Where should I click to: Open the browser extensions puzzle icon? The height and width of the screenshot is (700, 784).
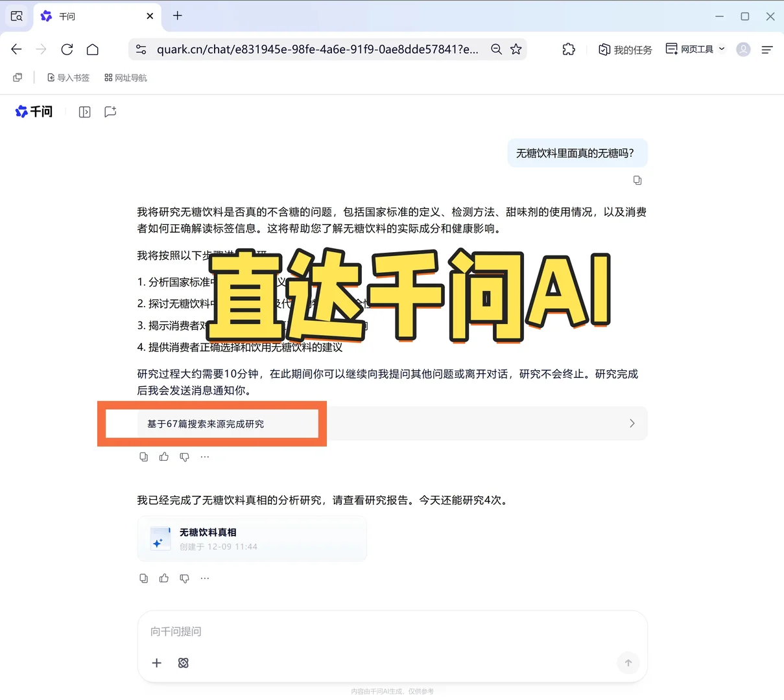[x=569, y=49]
